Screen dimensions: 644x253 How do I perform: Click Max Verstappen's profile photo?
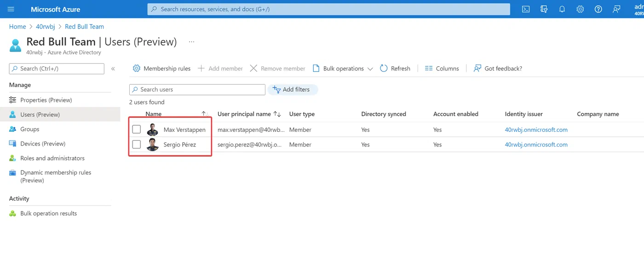click(x=153, y=129)
